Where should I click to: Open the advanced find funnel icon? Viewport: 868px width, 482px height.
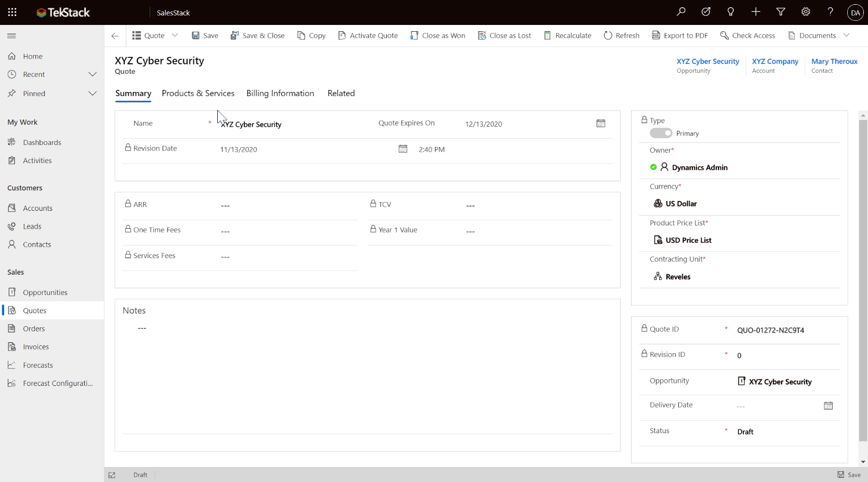[781, 12]
